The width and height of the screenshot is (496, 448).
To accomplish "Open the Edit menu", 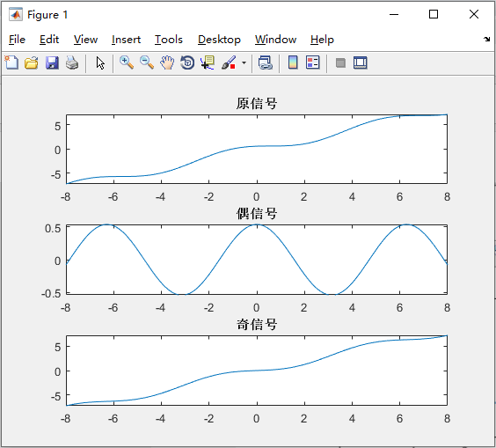I will [49, 40].
